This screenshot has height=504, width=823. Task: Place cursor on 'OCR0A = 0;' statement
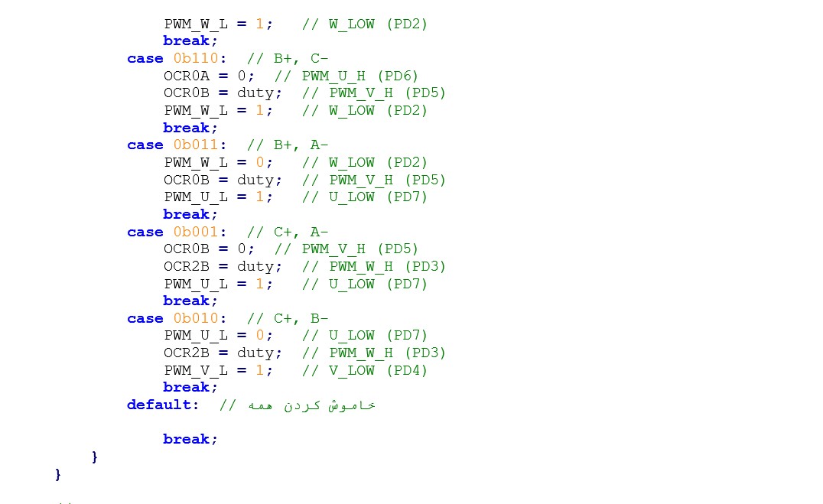[x=209, y=76]
